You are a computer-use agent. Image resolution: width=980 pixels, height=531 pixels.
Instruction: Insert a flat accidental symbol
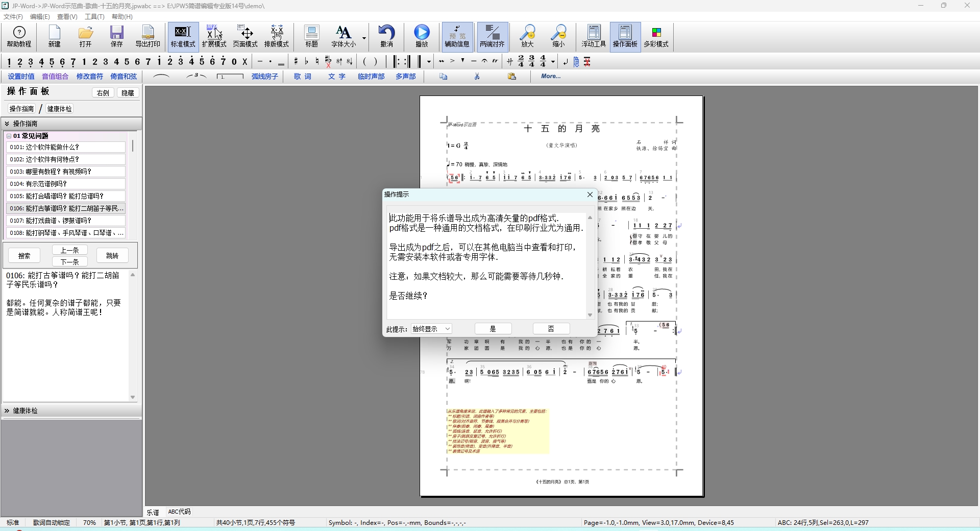tap(306, 62)
